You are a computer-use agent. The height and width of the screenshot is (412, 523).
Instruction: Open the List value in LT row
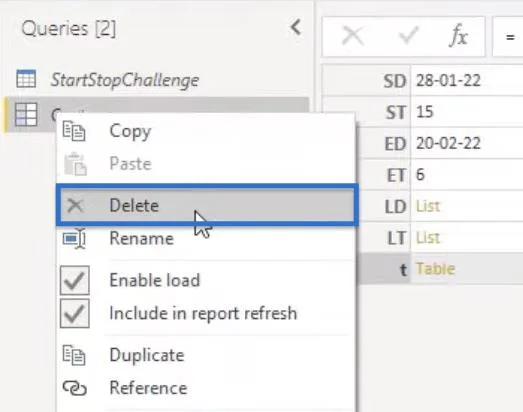[428, 238]
